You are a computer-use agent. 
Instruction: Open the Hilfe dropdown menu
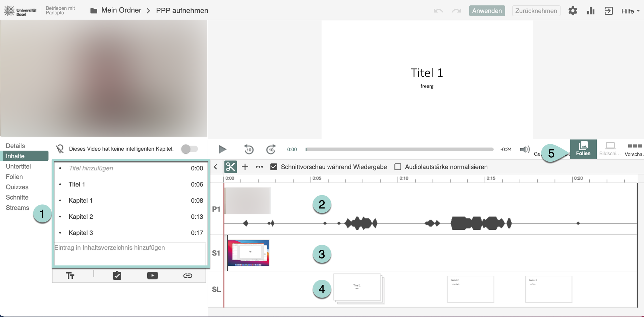(630, 11)
